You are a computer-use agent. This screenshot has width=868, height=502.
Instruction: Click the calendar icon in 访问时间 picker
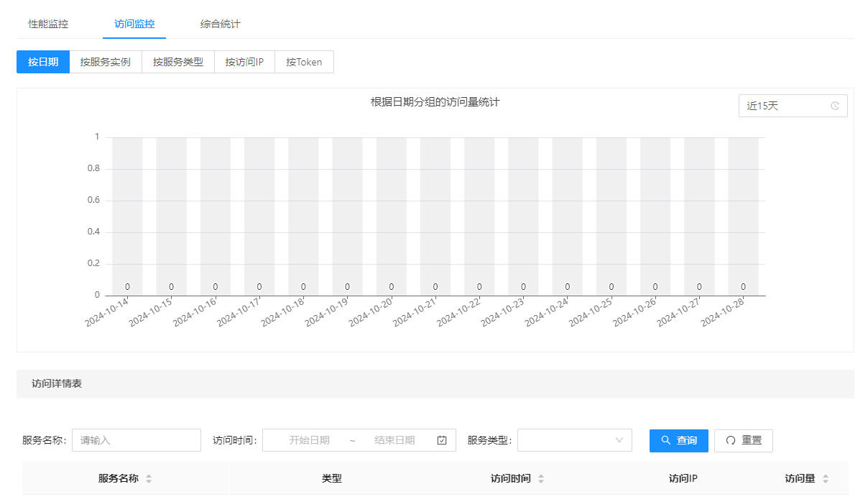442,440
